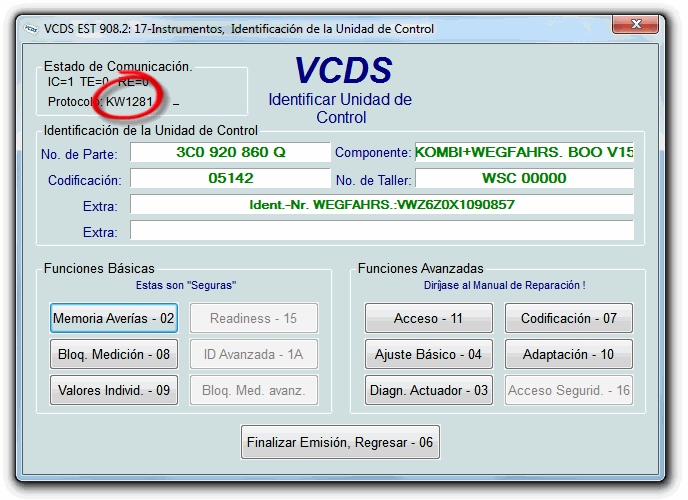The height and width of the screenshot is (500, 688).
Task: Open Valores Individ. - 09
Action: (114, 390)
